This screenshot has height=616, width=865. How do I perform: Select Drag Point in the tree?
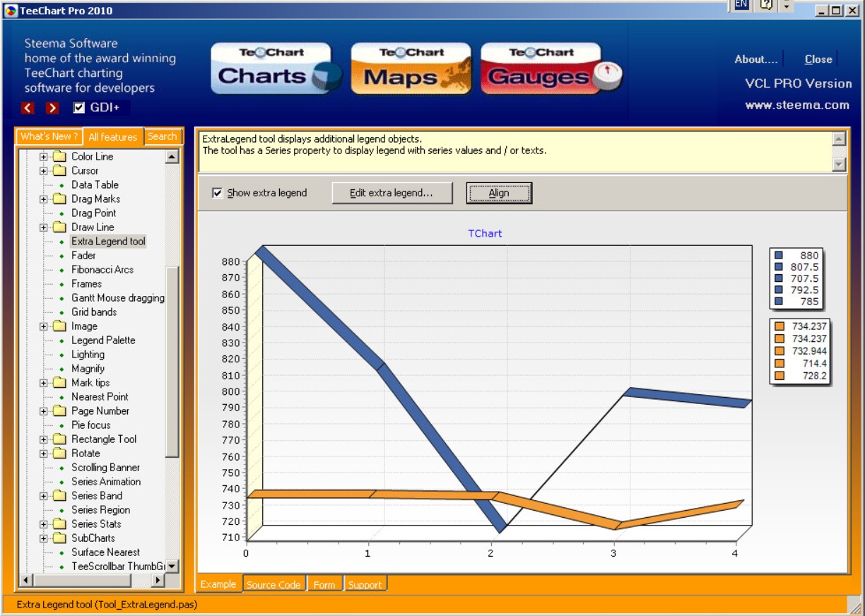click(93, 213)
